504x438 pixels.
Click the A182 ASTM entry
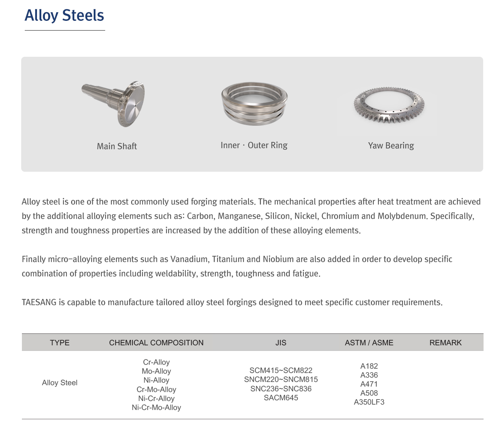[369, 366]
